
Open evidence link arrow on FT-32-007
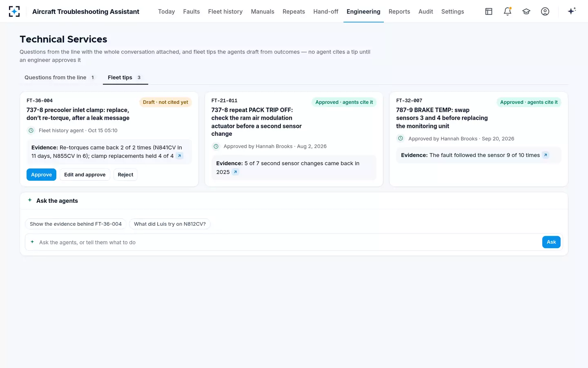coord(546,155)
